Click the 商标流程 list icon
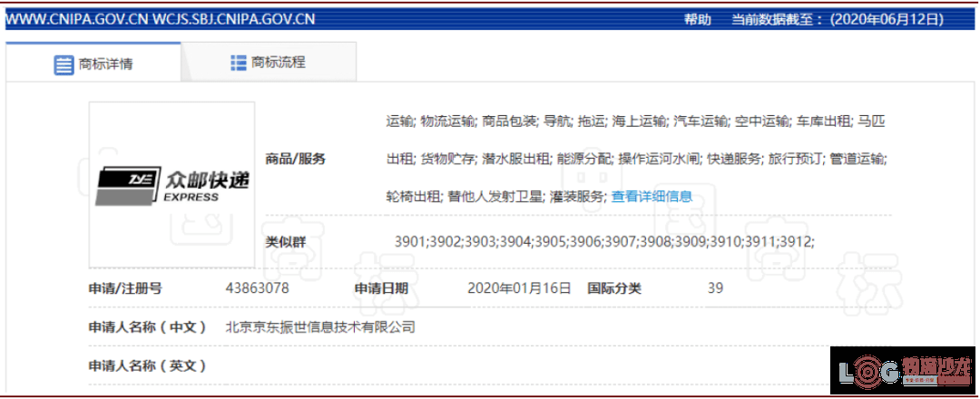Viewport: 980px width, 399px height. [238, 63]
